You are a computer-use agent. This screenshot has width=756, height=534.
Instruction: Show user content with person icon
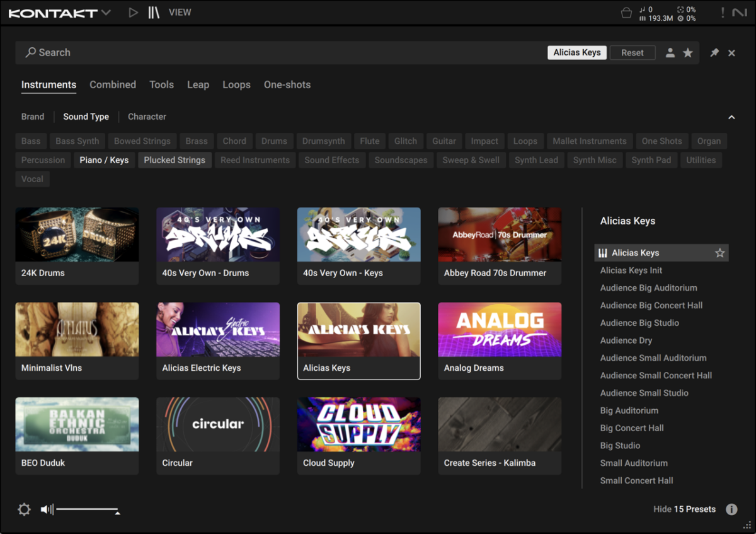pyautogui.click(x=671, y=53)
